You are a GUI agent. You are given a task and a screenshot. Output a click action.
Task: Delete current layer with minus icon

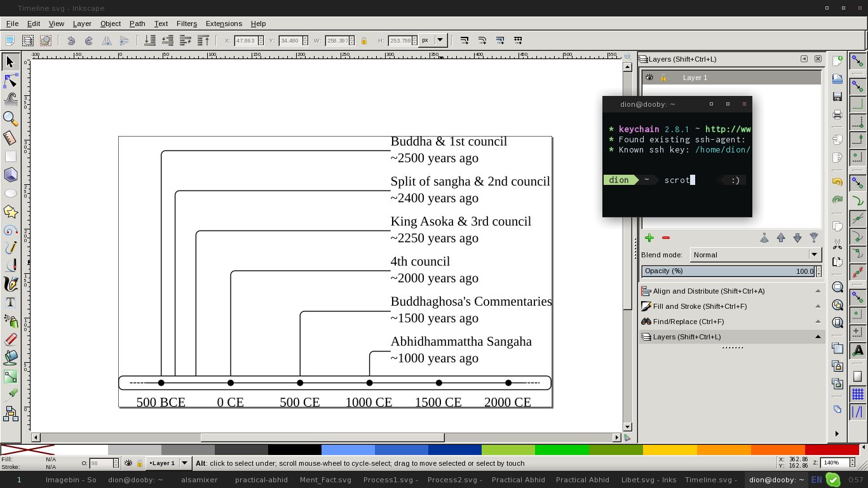(666, 238)
